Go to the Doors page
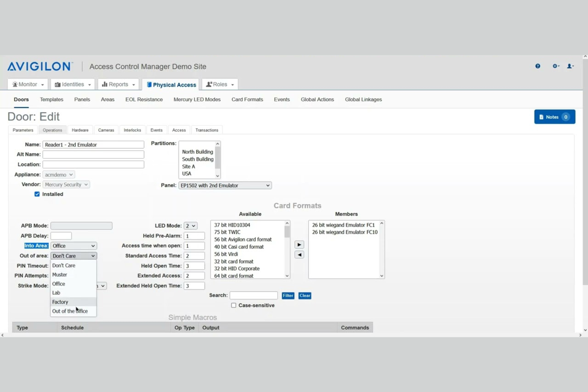588x392 pixels. tap(21, 100)
